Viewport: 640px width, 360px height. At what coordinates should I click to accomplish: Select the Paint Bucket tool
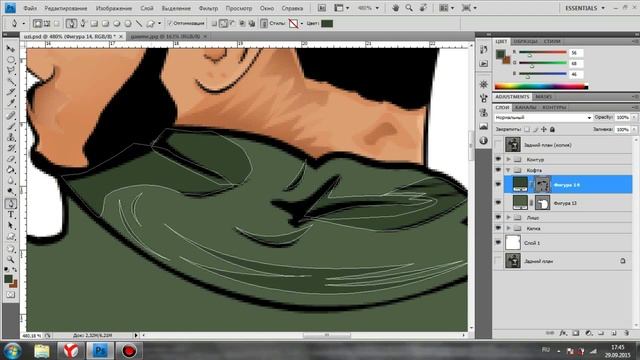[11, 170]
